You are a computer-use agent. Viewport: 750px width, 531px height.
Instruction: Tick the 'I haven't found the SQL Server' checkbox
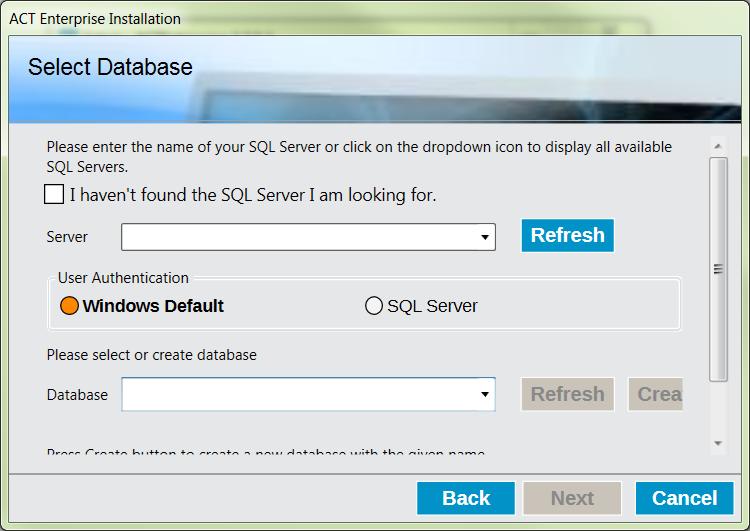pyautogui.click(x=54, y=194)
